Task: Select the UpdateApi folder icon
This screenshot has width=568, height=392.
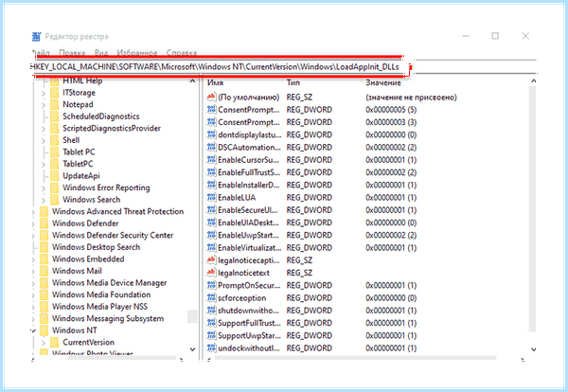Action: (x=54, y=176)
